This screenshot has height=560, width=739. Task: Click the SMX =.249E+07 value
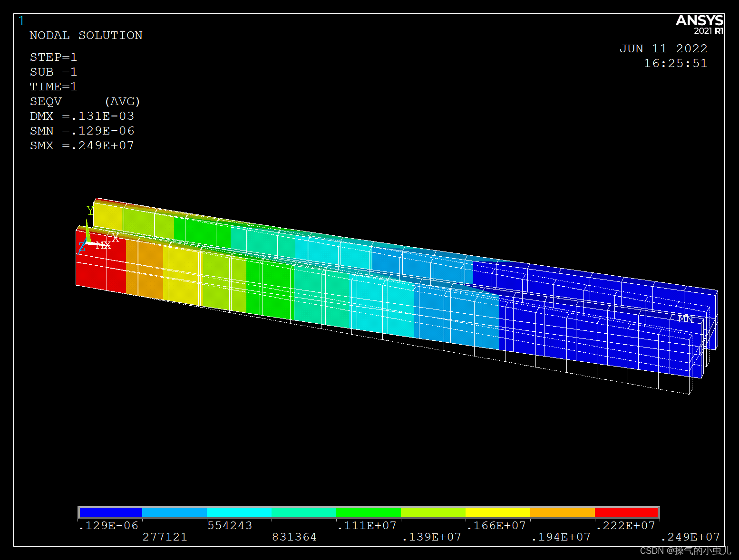coord(82,145)
